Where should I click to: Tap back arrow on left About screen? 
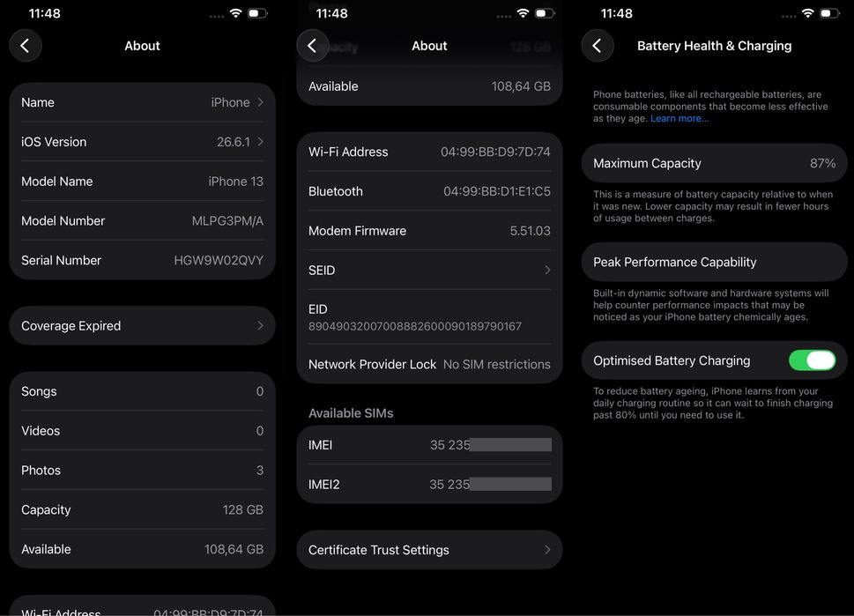click(25, 46)
